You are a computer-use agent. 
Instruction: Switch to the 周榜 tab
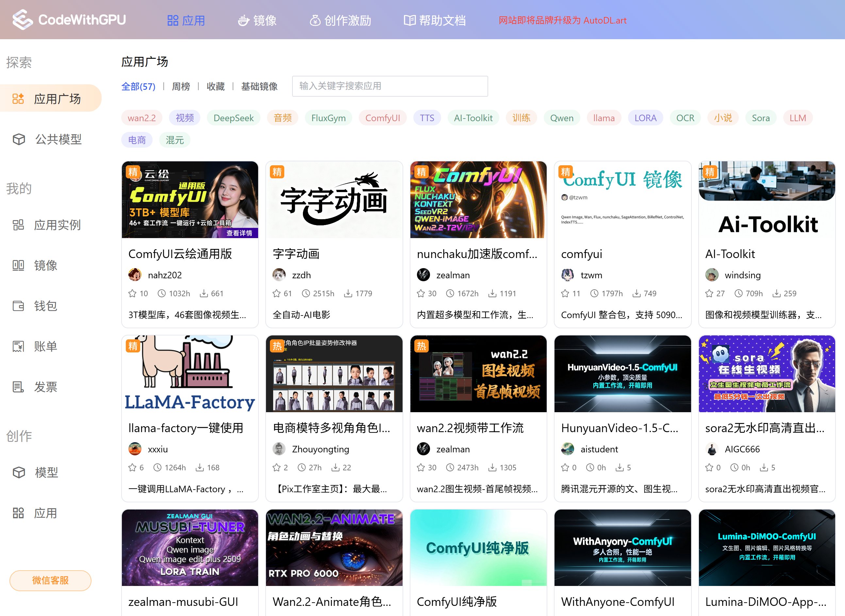coord(181,87)
